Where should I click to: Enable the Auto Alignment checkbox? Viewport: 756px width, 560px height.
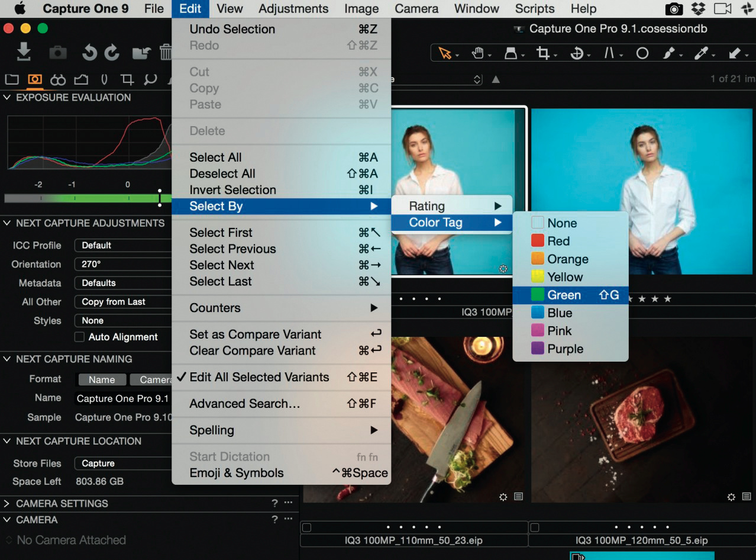pos(79,337)
